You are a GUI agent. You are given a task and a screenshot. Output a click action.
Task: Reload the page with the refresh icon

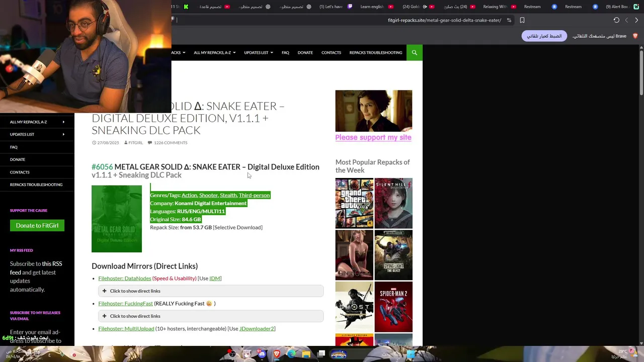tap(616, 20)
